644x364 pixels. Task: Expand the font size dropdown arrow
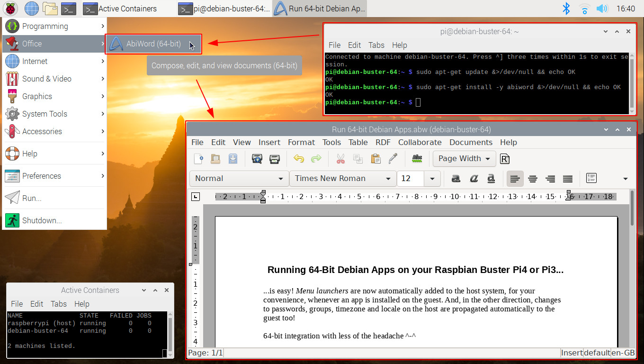click(x=432, y=179)
